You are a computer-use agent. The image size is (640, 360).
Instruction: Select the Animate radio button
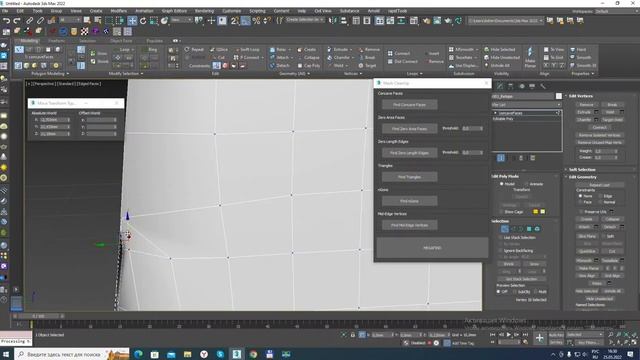click(x=526, y=184)
